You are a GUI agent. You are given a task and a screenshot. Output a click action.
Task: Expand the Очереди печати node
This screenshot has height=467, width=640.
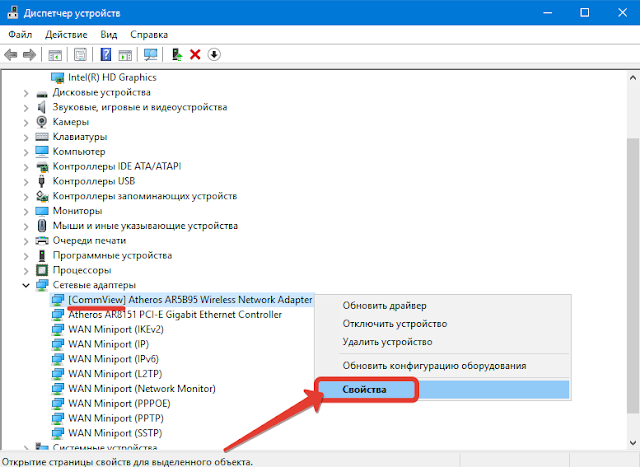(x=26, y=242)
